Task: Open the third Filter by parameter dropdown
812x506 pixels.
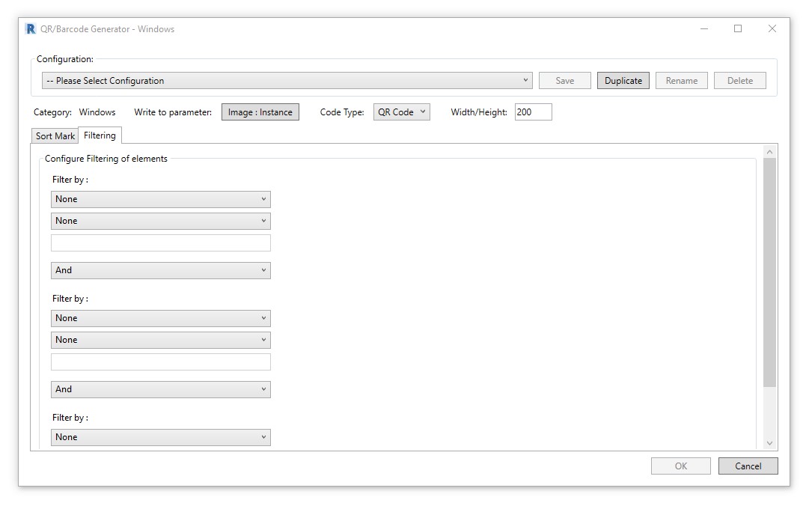Action: pyautogui.click(x=160, y=437)
